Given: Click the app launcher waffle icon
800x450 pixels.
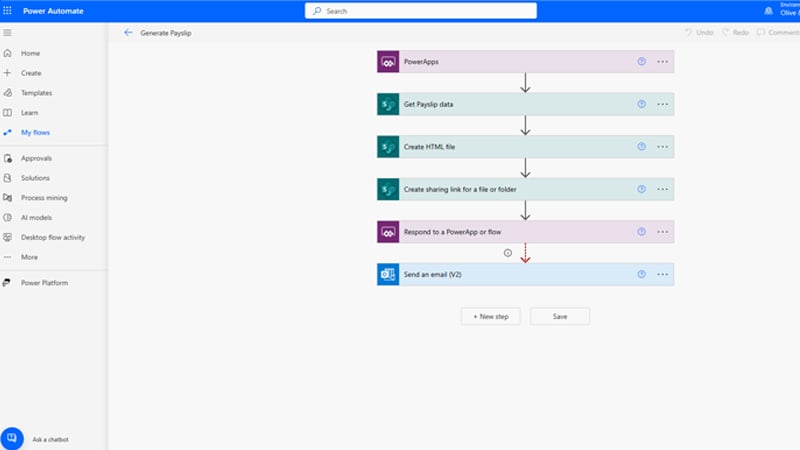Looking at the screenshot, I should [x=8, y=11].
